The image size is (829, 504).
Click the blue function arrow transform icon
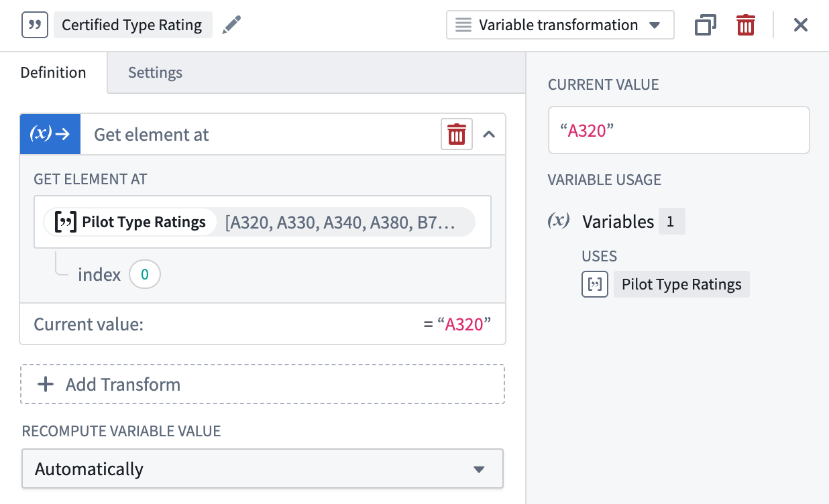click(x=50, y=134)
